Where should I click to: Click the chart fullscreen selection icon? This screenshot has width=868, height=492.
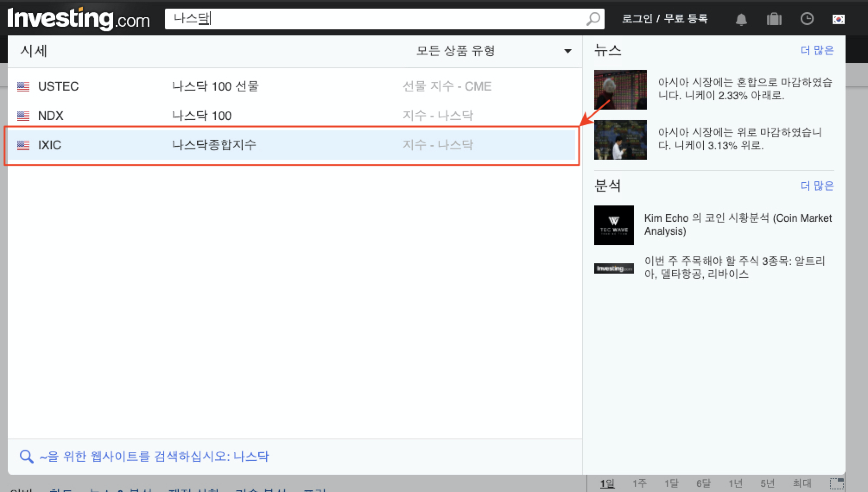coord(836,483)
